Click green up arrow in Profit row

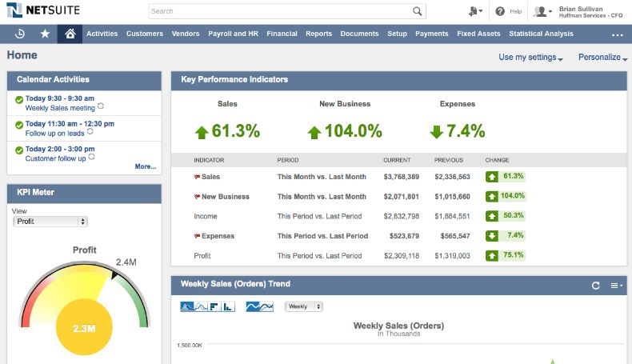click(x=492, y=255)
